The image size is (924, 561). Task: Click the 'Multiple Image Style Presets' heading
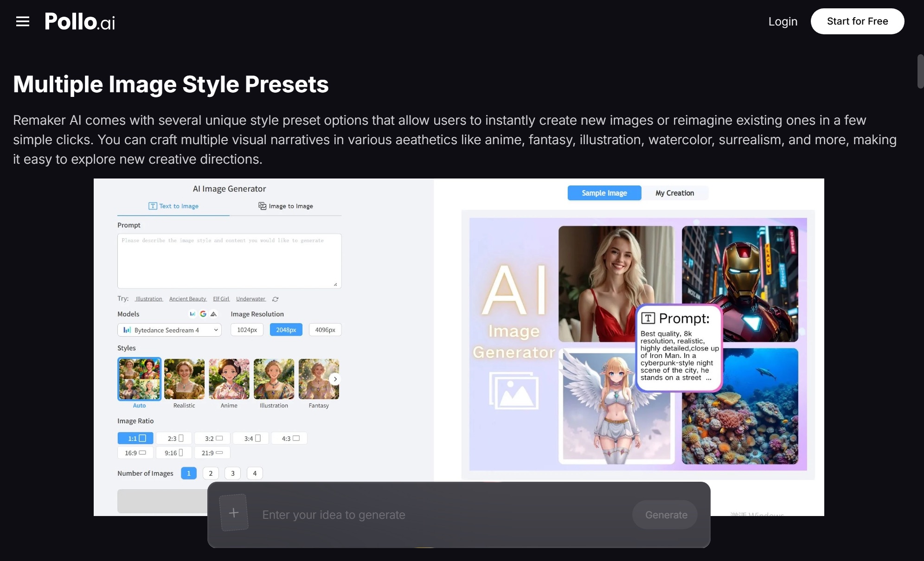(x=171, y=84)
